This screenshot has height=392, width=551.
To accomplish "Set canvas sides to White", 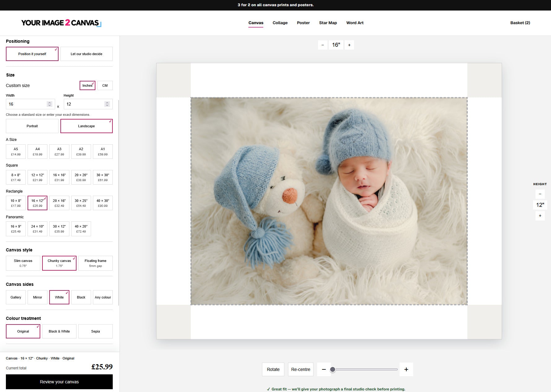I will coord(59,297).
